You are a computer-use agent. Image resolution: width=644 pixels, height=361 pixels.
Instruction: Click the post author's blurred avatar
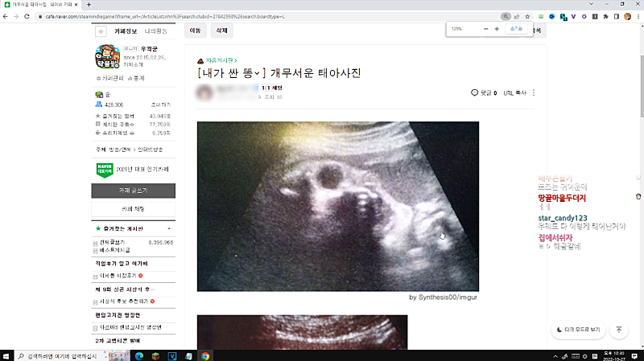(204, 92)
